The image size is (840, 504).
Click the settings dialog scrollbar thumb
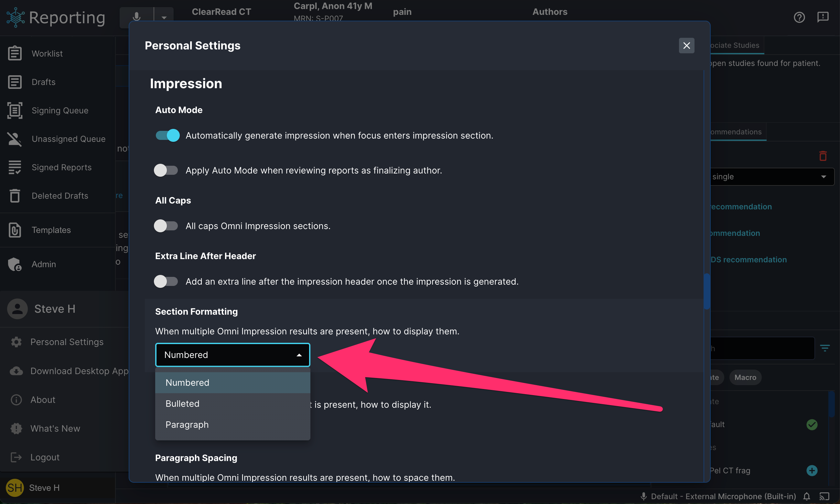tap(707, 291)
